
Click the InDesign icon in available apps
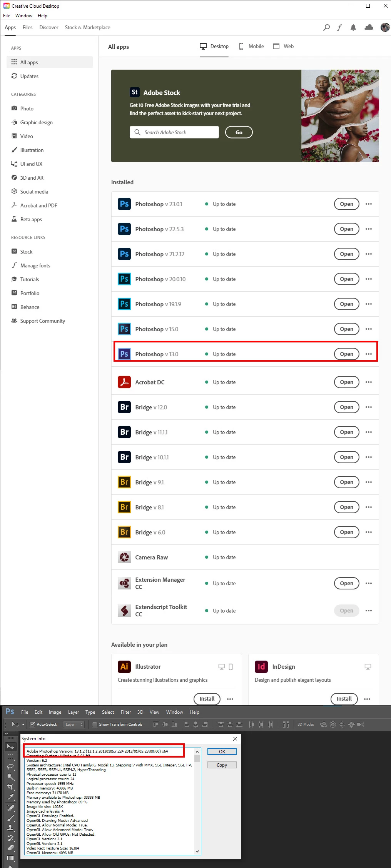pos(261,666)
